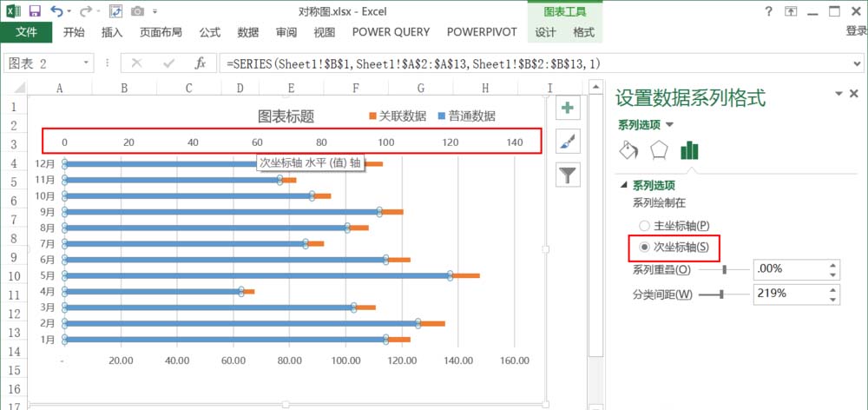Adjust the 分类间距 slider

coord(721,294)
